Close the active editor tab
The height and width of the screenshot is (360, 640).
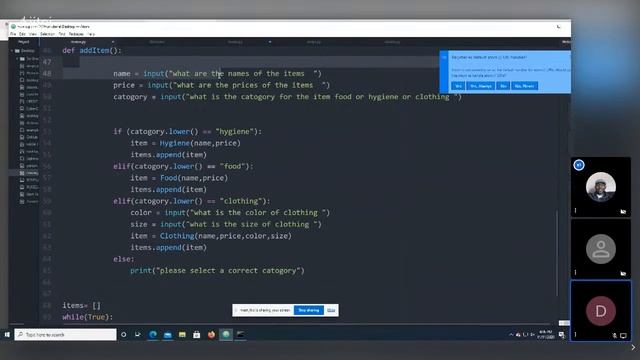tap(113, 42)
